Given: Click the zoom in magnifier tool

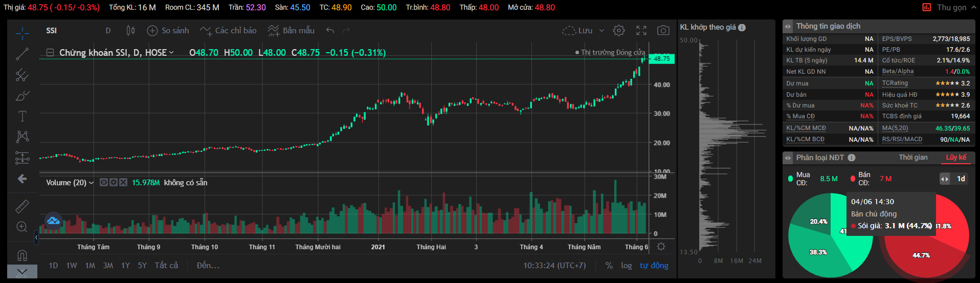Looking at the screenshot, I should point(22,227).
